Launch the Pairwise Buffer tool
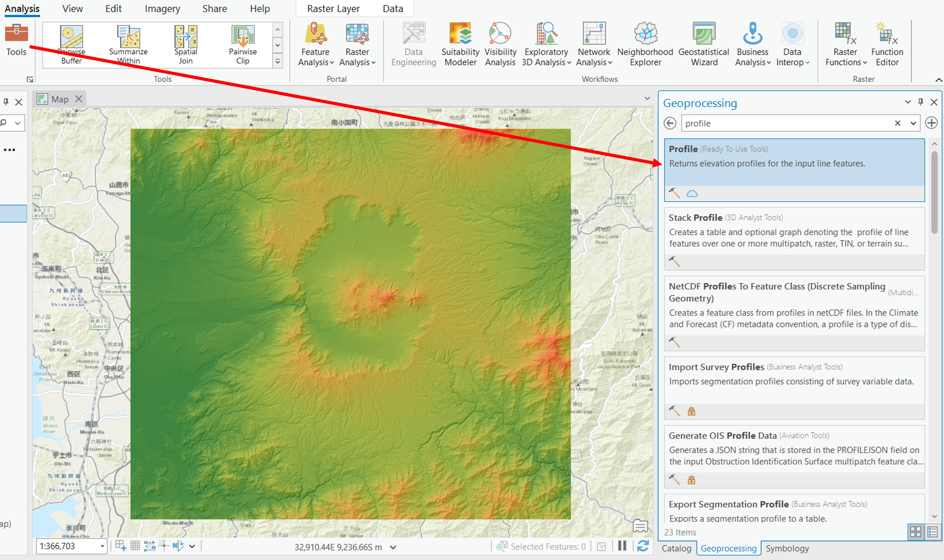Image resolution: width=944 pixels, height=560 pixels. (x=71, y=45)
